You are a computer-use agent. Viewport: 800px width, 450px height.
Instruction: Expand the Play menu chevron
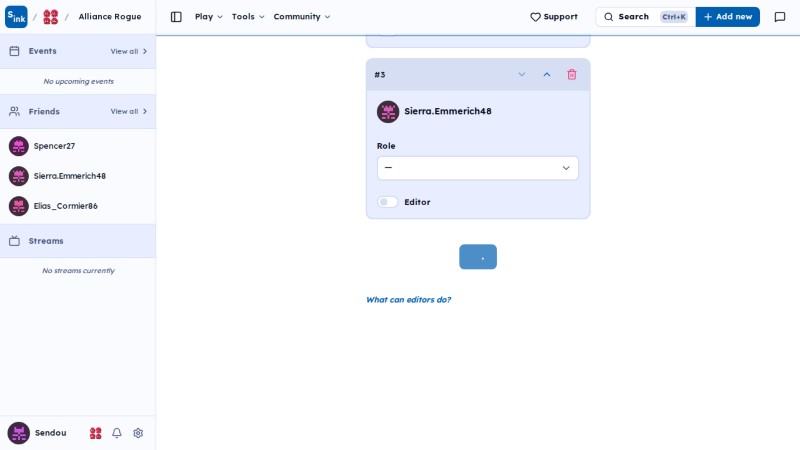tap(220, 17)
